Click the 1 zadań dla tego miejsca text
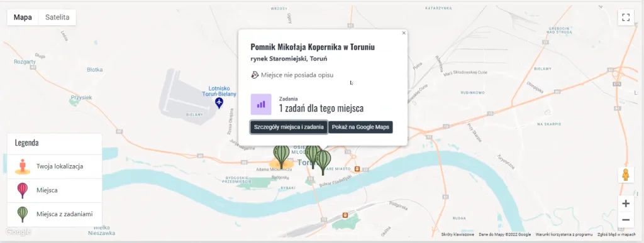The height and width of the screenshot is (243, 644). click(321, 109)
